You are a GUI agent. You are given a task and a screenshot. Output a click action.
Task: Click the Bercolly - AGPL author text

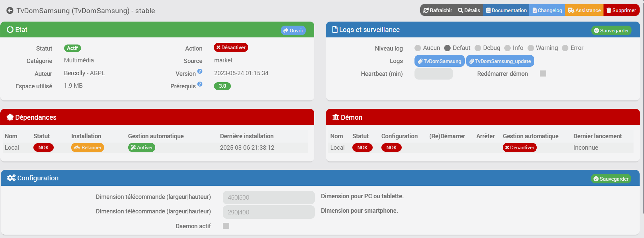tap(84, 73)
